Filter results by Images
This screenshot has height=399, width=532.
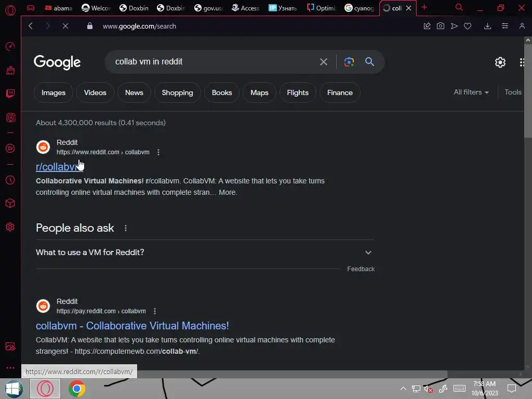pyautogui.click(x=54, y=92)
